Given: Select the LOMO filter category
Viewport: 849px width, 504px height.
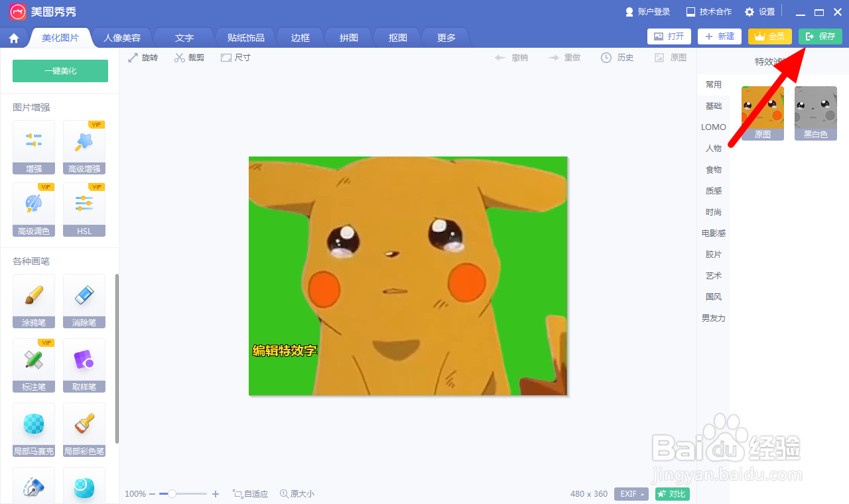Looking at the screenshot, I should pyautogui.click(x=714, y=127).
